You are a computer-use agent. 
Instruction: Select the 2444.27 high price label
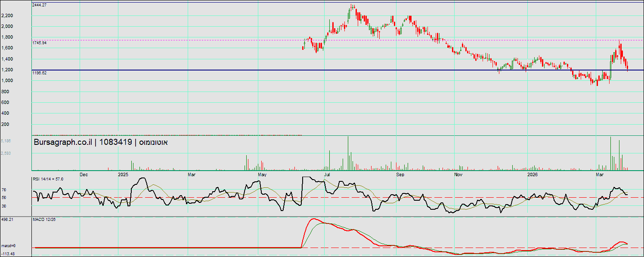pyautogui.click(x=40, y=5)
